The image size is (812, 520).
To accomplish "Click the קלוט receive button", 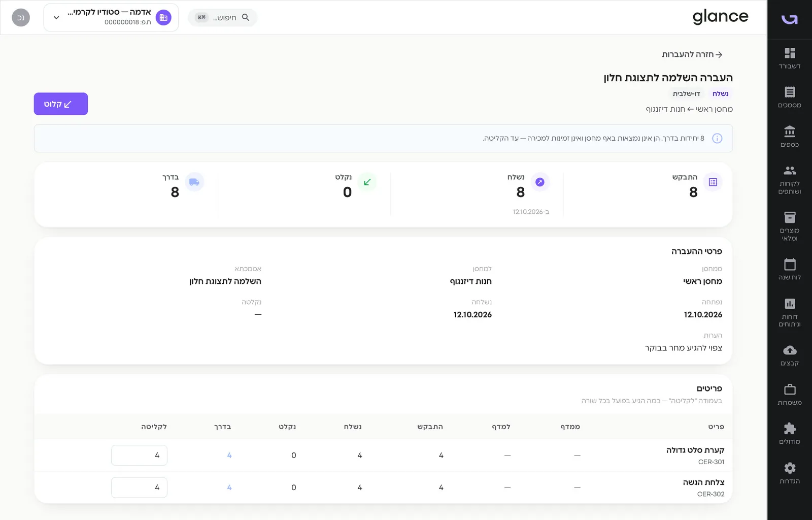I will pos(61,104).
